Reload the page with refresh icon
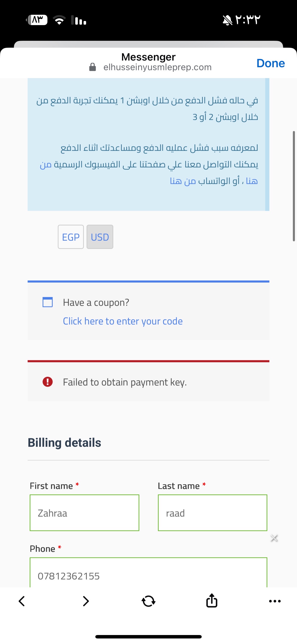The height and width of the screenshot is (644, 297). (x=148, y=601)
